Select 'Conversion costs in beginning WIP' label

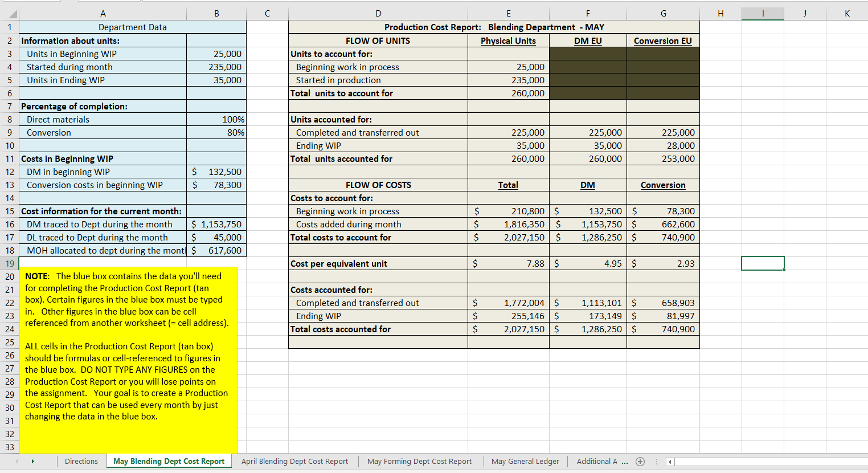click(103, 185)
